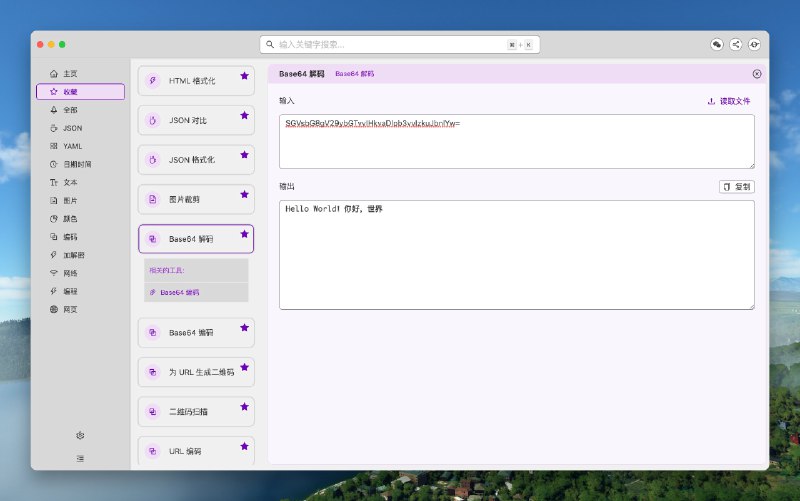Click the HTML 格式化 tool icon

point(153,81)
